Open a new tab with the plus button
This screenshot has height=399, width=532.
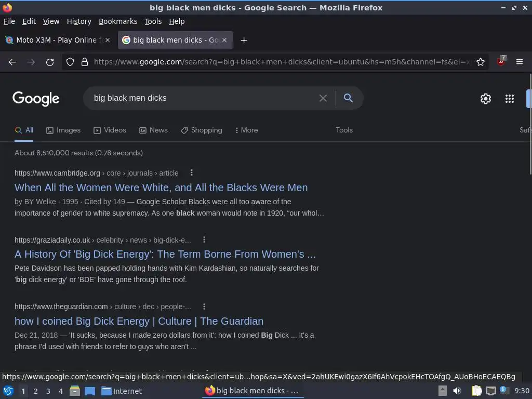(244, 41)
